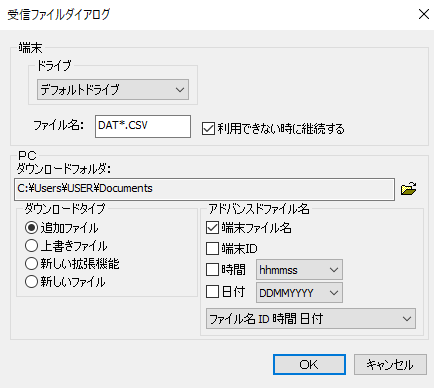Click the ファイル名: label
This screenshot has height=388, width=434.
point(59,126)
